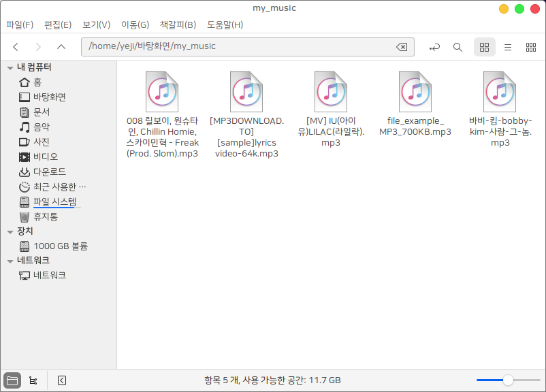Hide the sidebar using status bar button
This screenshot has width=546, height=392.
[62, 380]
